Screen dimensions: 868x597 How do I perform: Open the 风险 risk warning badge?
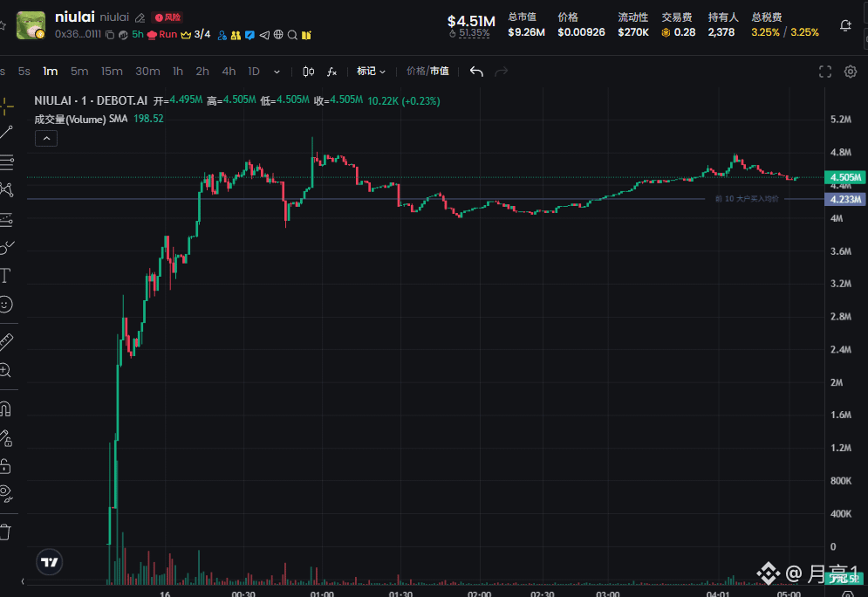pyautogui.click(x=167, y=17)
